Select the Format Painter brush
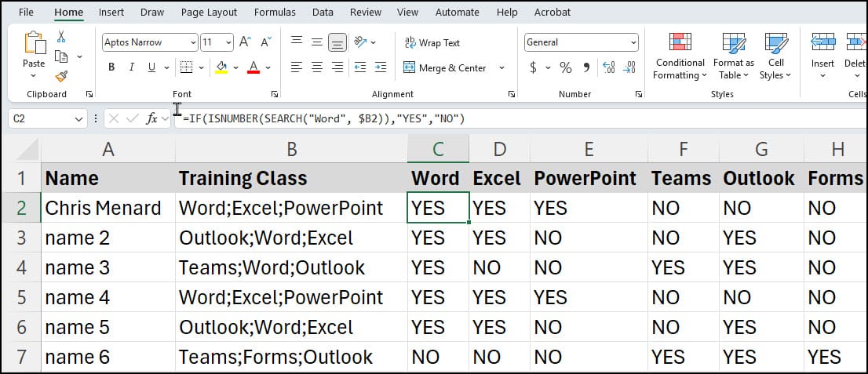The height and width of the screenshot is (374, 868). click(61, 76)
